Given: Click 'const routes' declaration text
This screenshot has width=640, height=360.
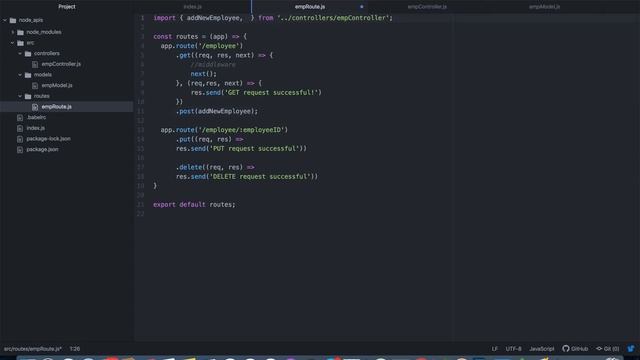Looking at the screenshot, I should coord(176,37).
